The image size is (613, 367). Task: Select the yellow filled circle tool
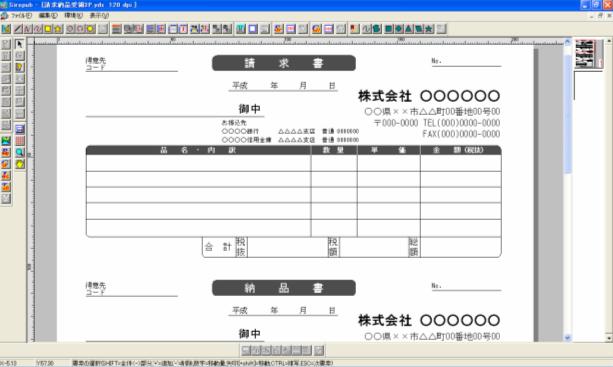(90, 29)
